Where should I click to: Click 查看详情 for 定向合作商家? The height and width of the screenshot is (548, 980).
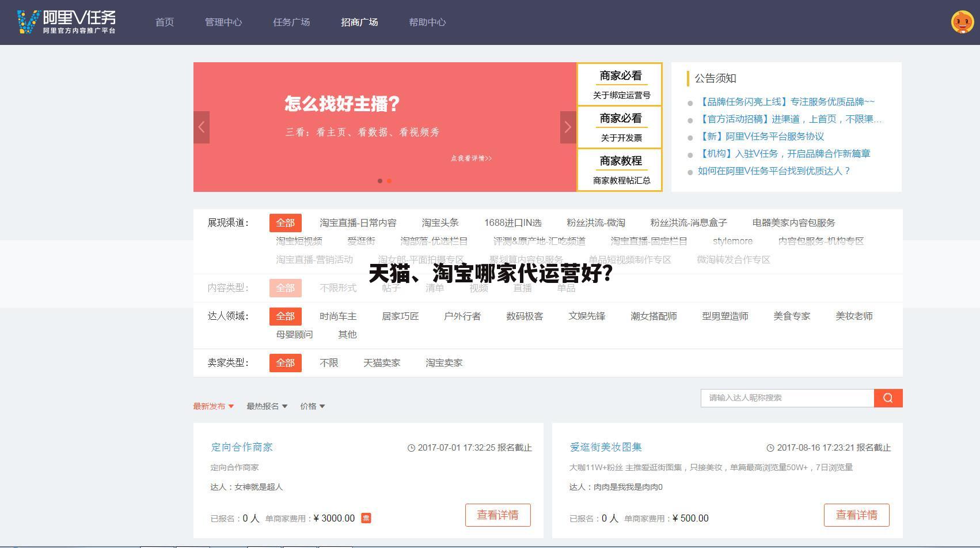(x=497, y=515)
